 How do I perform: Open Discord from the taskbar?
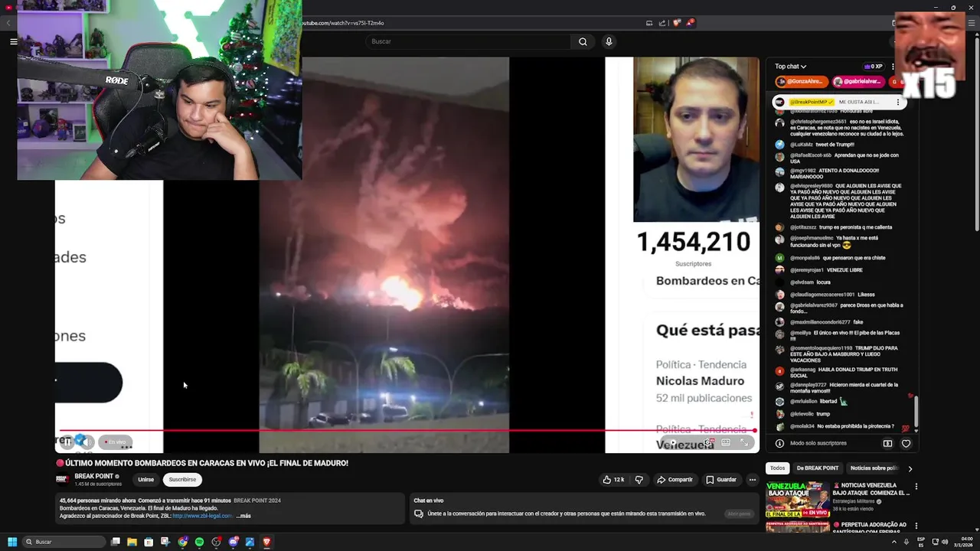tap(233, 542)
